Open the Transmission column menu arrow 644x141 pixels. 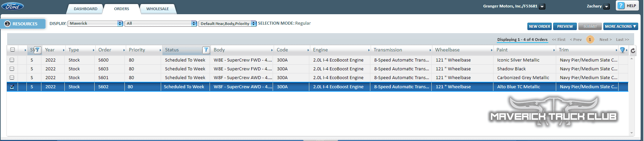(430, 50)
